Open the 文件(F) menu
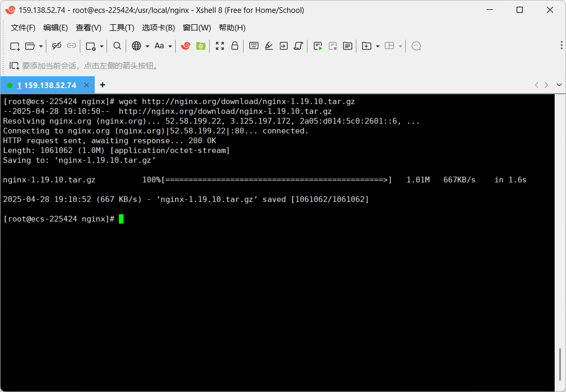The height and width of the screenshot is (392, 566). (23, 28)
